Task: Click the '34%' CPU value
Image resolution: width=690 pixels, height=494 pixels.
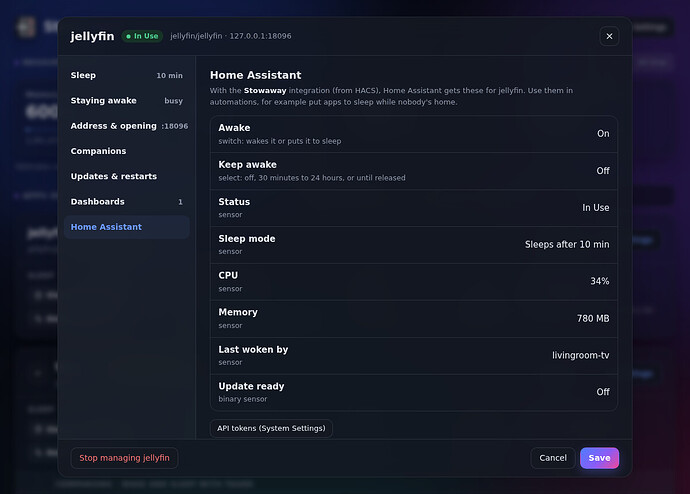Action: (x=599, y=281)
